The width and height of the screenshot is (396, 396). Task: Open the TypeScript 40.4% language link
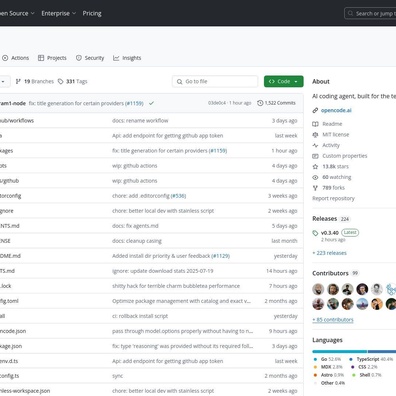[x=371, y=359]
